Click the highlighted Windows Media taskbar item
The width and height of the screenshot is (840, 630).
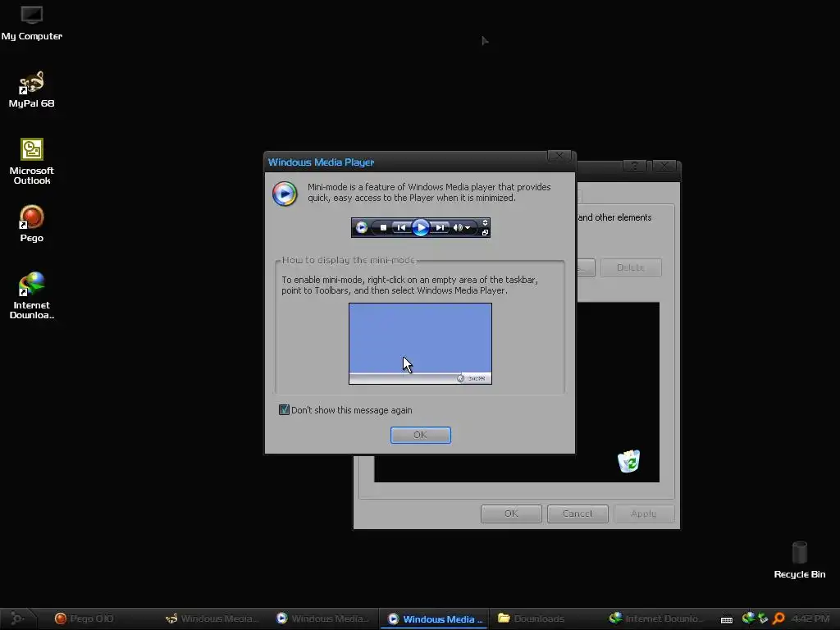pyautogui.click(x=434, y=619)
